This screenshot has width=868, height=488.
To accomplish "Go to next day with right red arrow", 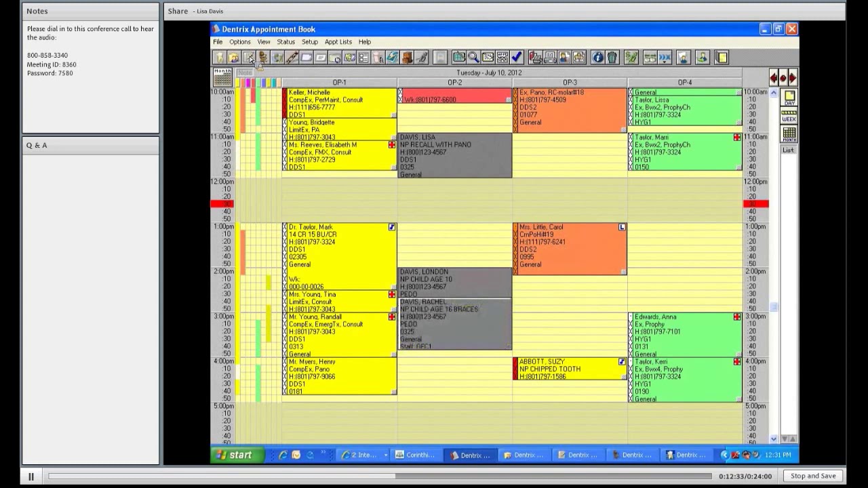I will point(793,77).
